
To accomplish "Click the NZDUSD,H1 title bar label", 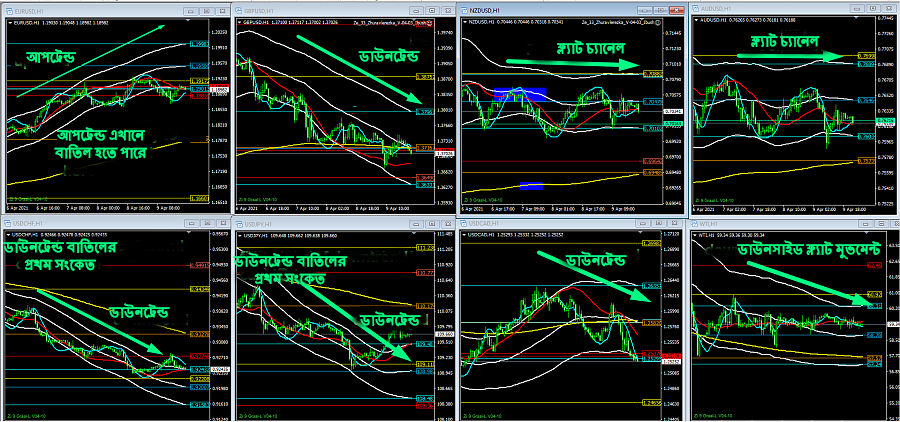I will [x=484, y=10].
